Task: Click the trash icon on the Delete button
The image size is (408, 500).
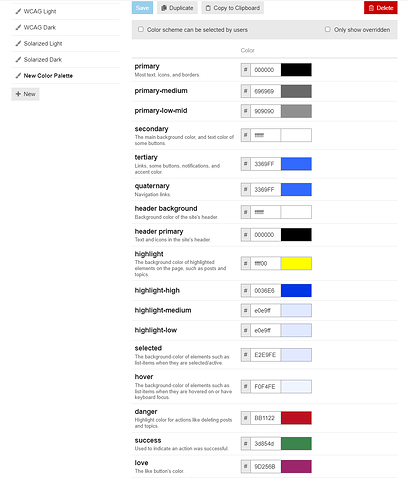Action: click(x=371, y=8)
